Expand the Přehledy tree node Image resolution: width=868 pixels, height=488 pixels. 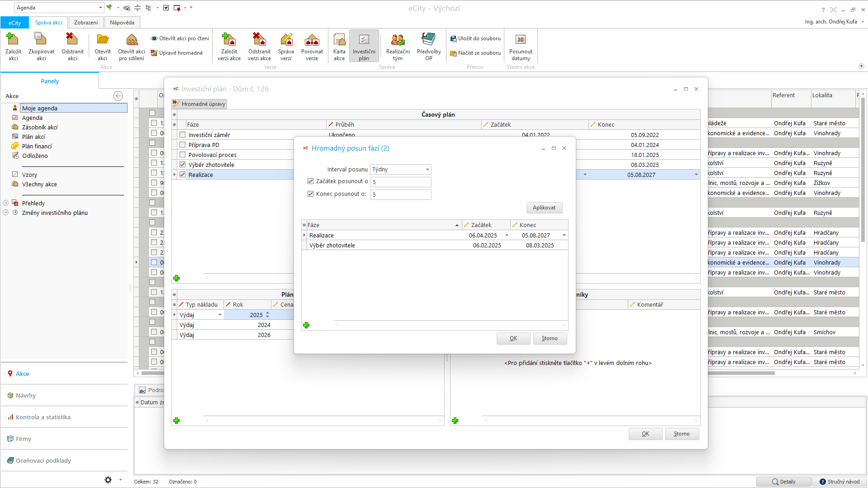pyautogui.click(x=6, y=203)
